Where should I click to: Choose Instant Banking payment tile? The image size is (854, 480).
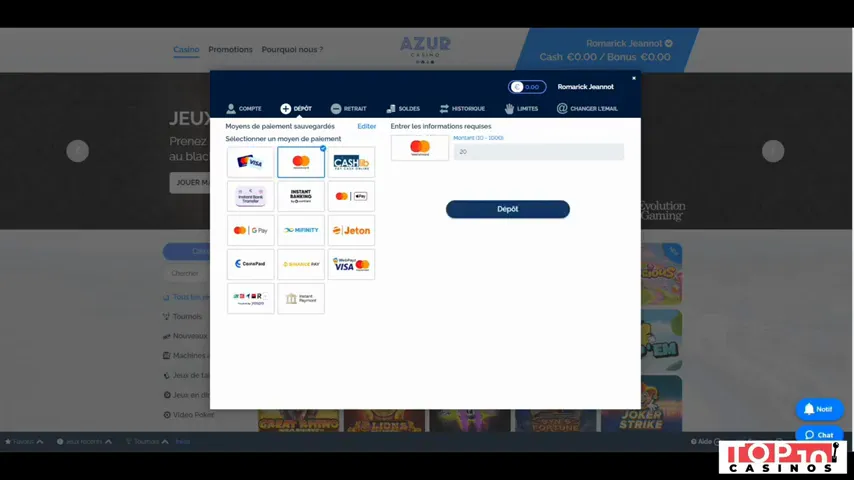[x=301, y=196]
